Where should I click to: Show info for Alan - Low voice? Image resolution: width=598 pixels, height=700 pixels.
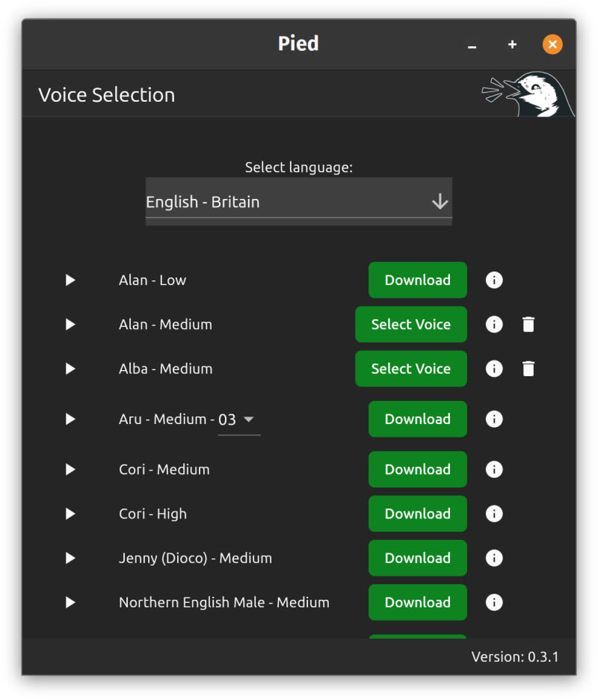[x=494, y=280]
